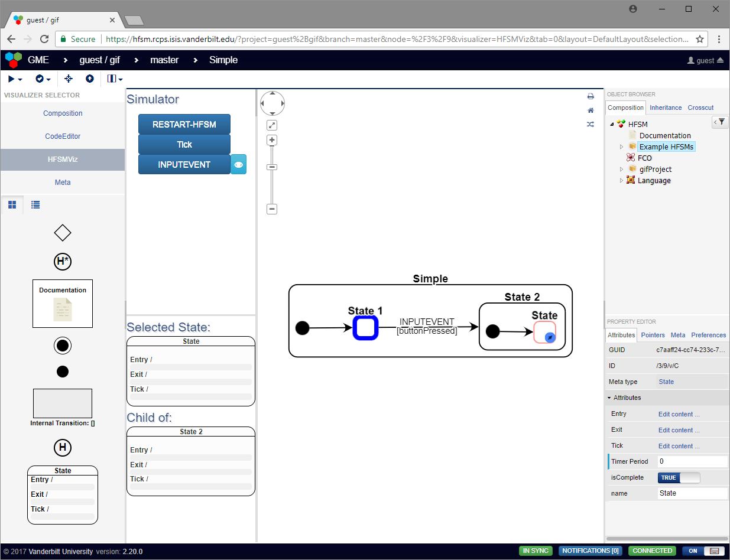
Task: Switch to the Pointers tab in Property Editor
Action: tap(653, 335)
